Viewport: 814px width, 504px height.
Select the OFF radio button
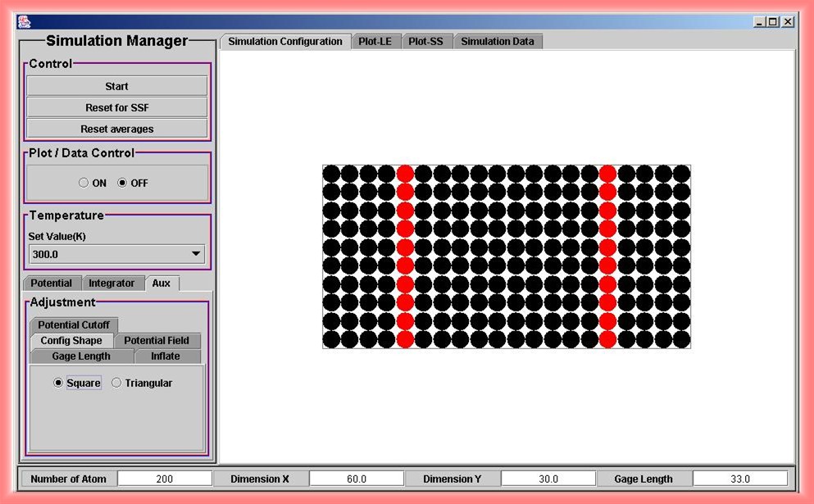pyautogui.click(x=123, y=184)
